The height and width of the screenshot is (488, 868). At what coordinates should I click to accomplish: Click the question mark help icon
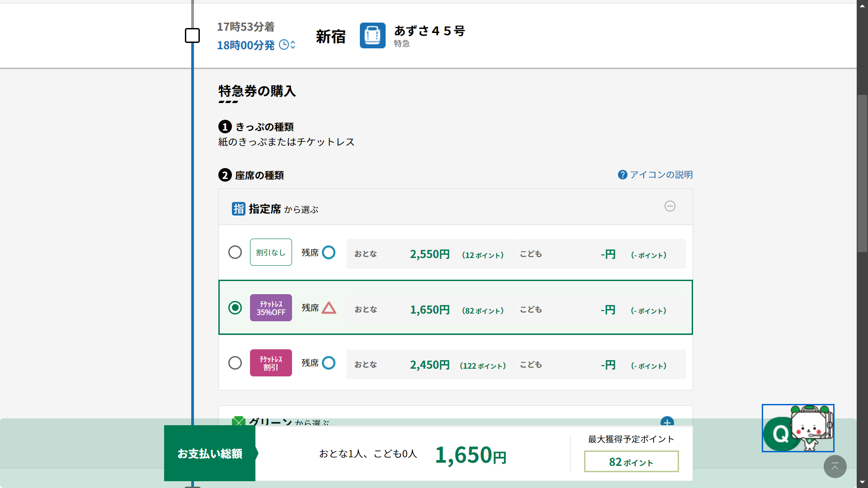[623, 175]
